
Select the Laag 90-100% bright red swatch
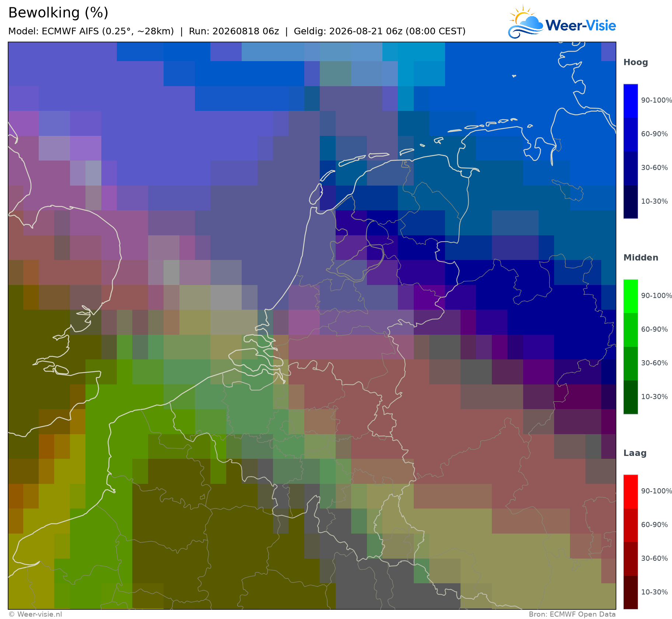pos(630,492)
